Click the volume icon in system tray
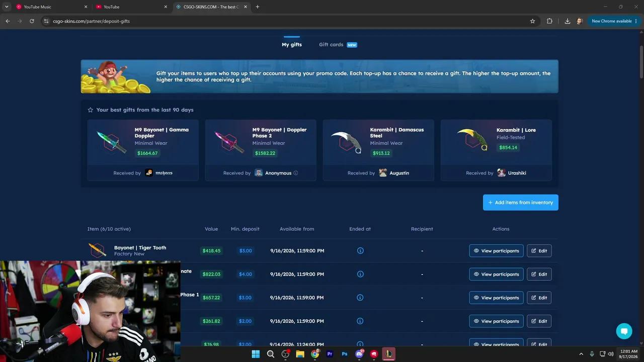The width and height of the screenshot is (644, 362). [x=611, y=354]
